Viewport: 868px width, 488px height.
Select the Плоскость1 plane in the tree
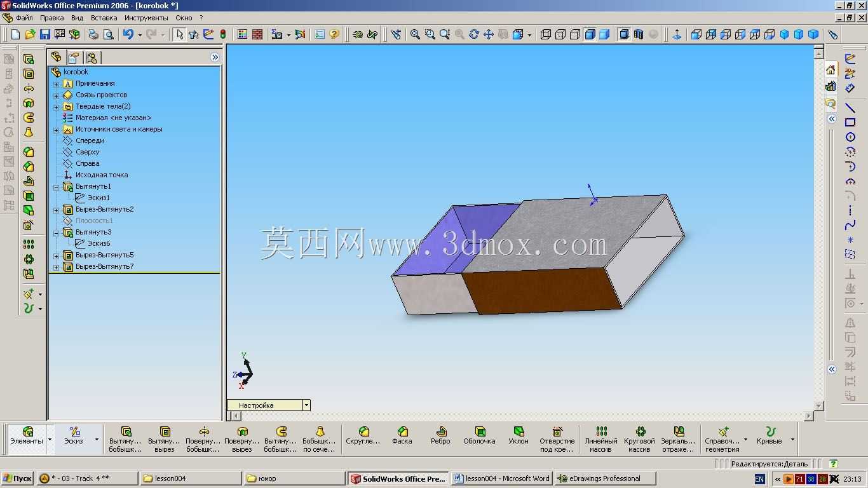(94, 221)
